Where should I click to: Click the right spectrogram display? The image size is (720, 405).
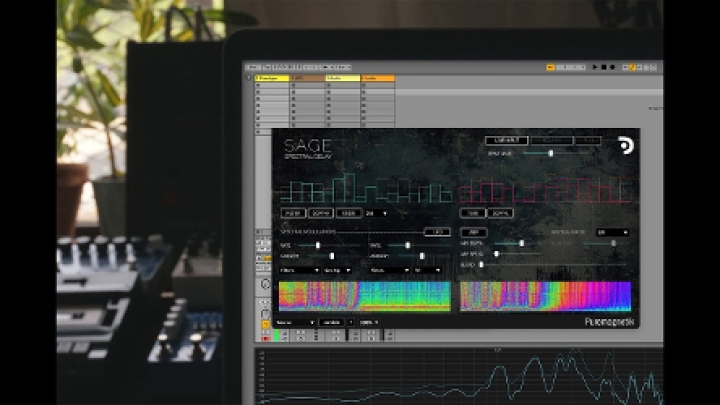pyautogui.click(x=546, y=297)
